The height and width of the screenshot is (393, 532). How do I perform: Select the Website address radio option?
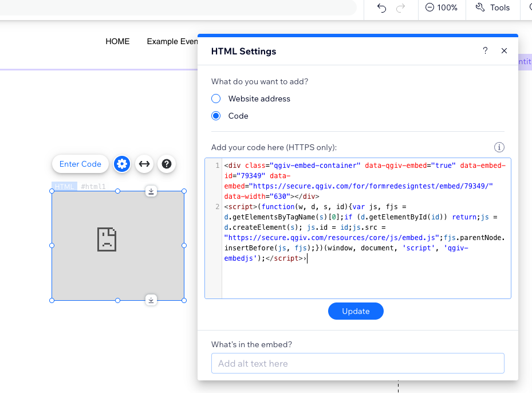tap(216, 99)
